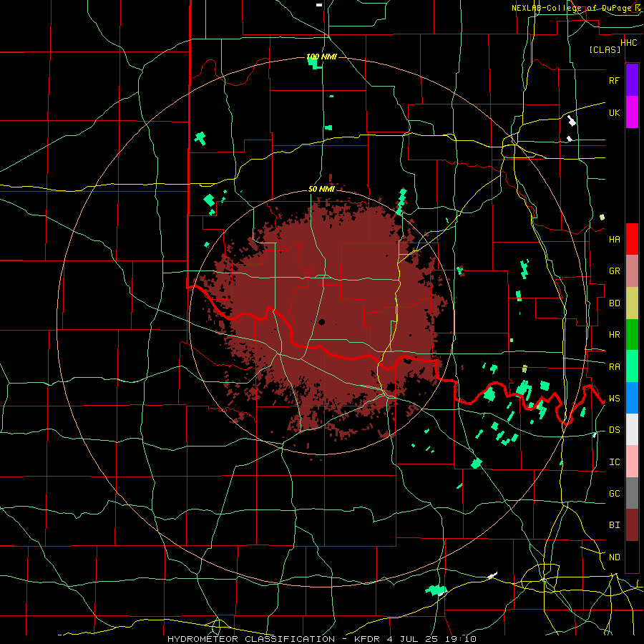Click the red HA legend swatch
644x644 pixels.
click(632, 239)
